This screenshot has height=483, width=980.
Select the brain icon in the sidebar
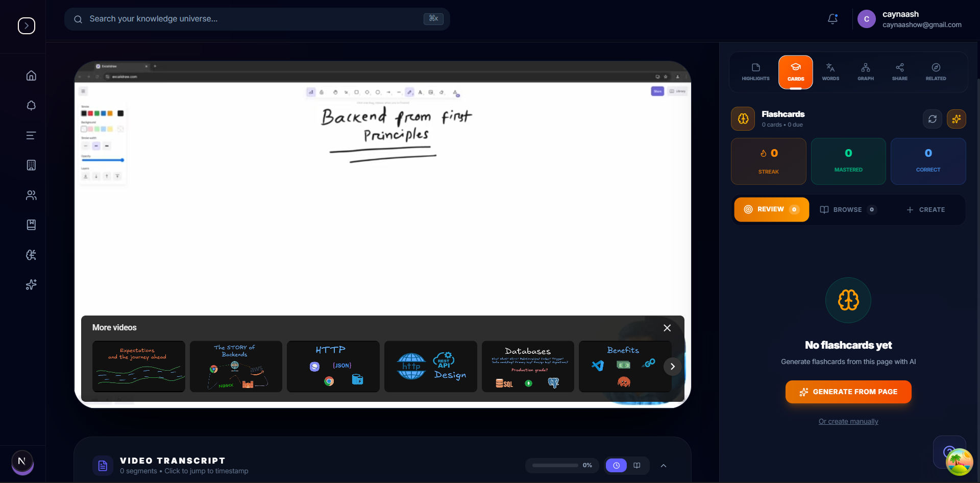click(31, 255)
